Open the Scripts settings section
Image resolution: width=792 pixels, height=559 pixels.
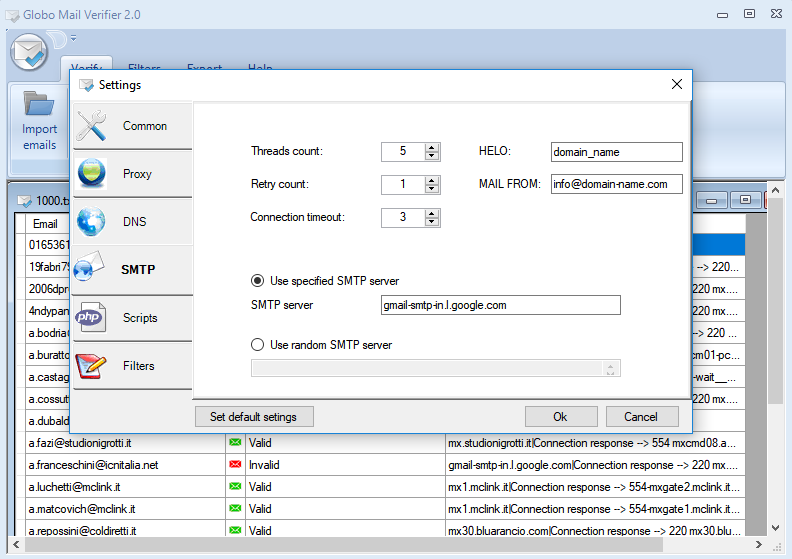tap(132, 318)
